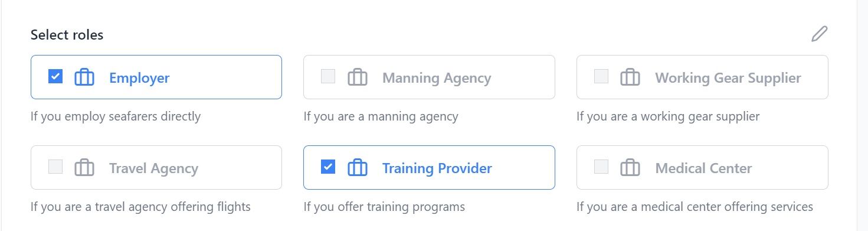Screen dimensions: 868x231
Task: Click the briefcase icon in Medical Center card
Action: click(630, 168)
